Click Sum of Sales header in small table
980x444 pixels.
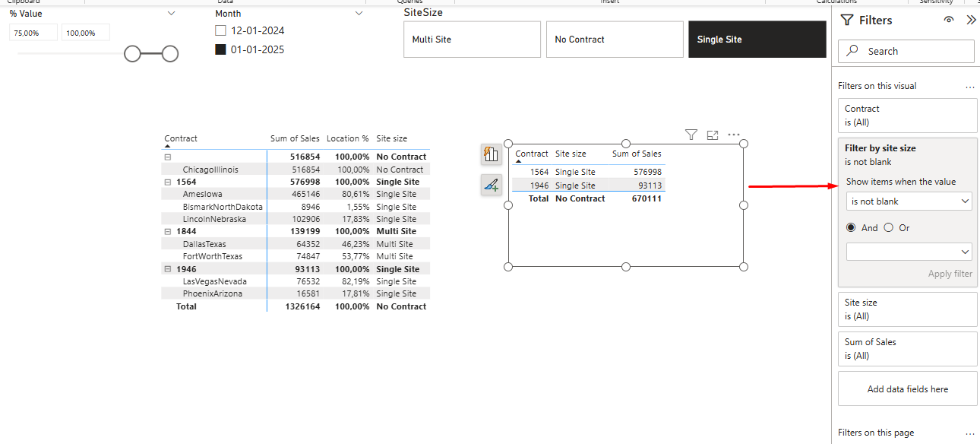point(637,154)
